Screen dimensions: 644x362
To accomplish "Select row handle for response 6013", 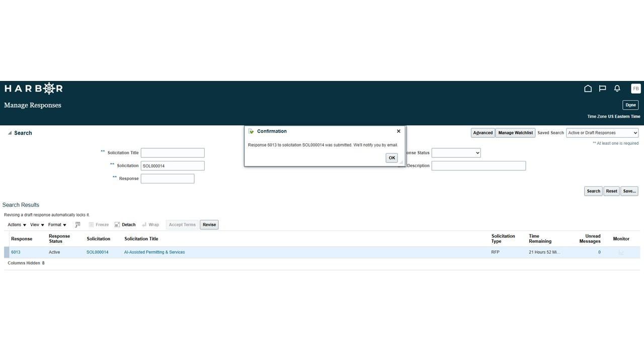I will (x=7, y=252).
